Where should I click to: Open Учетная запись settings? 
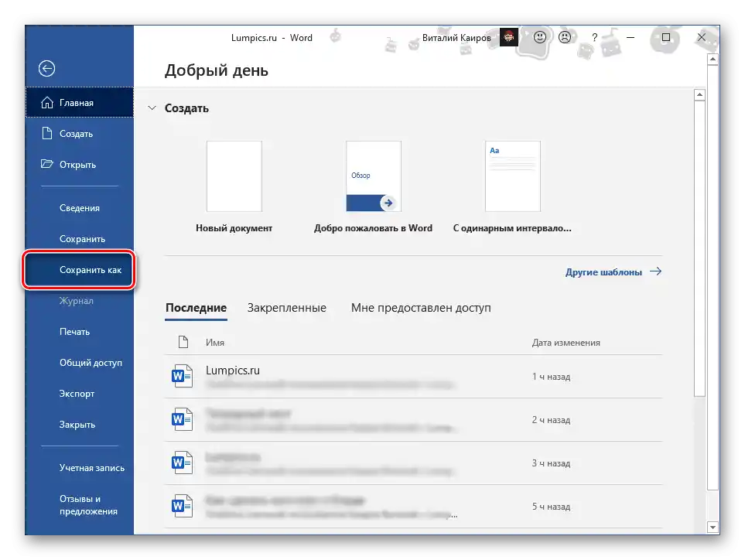80,468
